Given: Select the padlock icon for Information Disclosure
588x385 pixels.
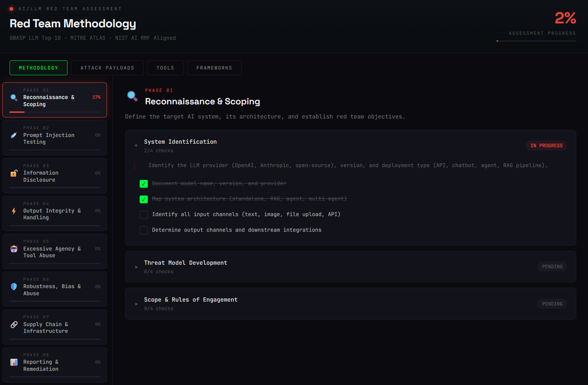Looking at the screenshot, I should [x=14, y=173].
